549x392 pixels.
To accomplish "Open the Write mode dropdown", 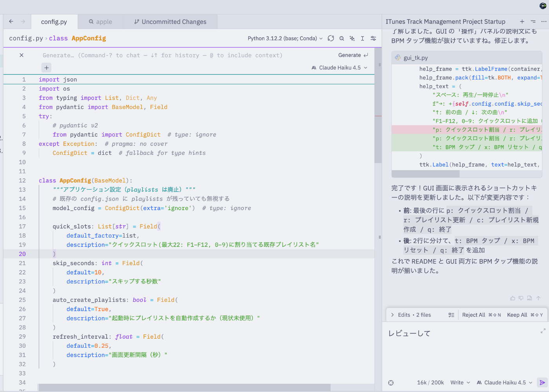I will [x=460, y=383].
